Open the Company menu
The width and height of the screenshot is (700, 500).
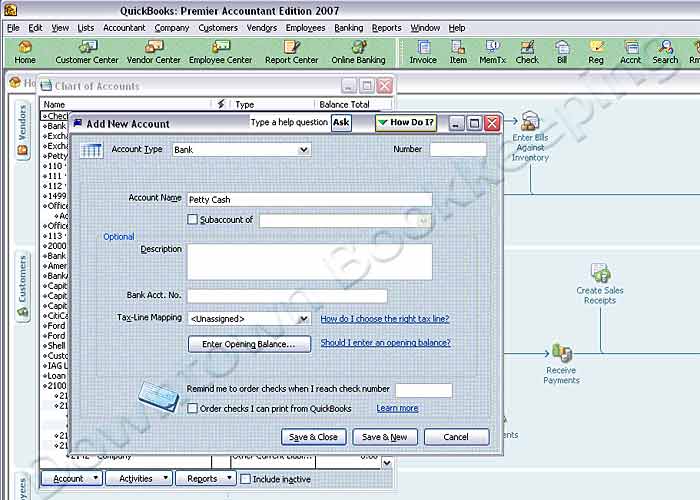pos(172,28)
